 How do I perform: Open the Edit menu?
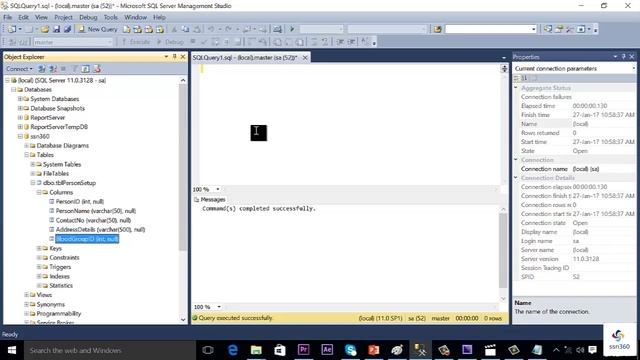(x=23, y=17)
